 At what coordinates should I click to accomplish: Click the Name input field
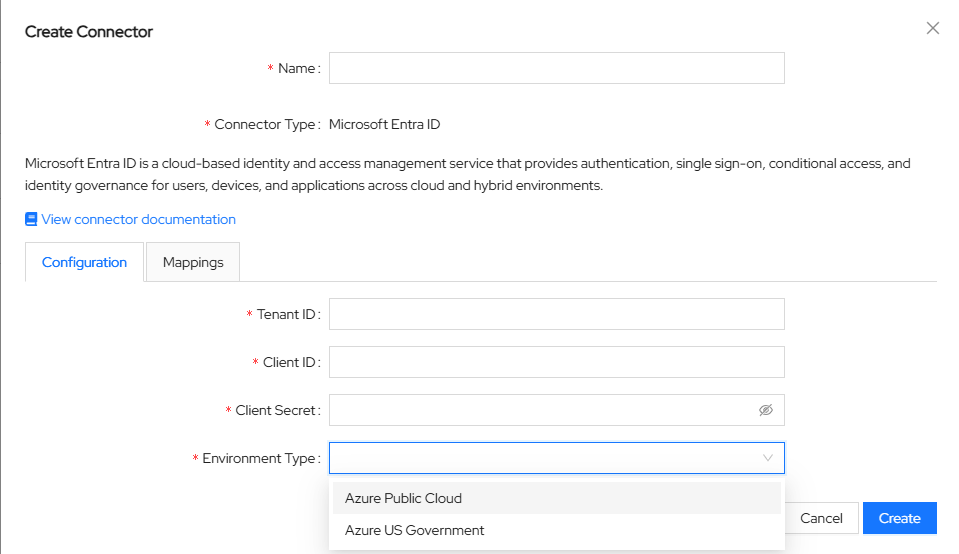coord(557,68)
